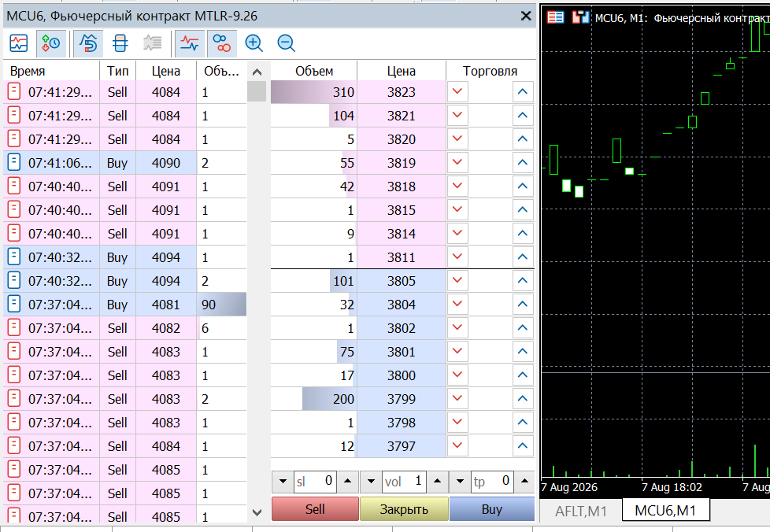Click red down arrow at price 3821
Viewport: 770px width, 532px height.
tap(457, 116)
